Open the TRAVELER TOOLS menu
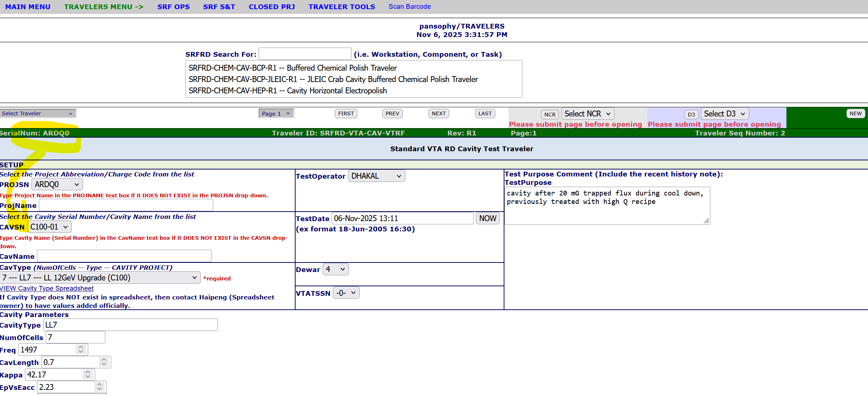The height and width of the screenshot is (395, 868). coord(341,7)
